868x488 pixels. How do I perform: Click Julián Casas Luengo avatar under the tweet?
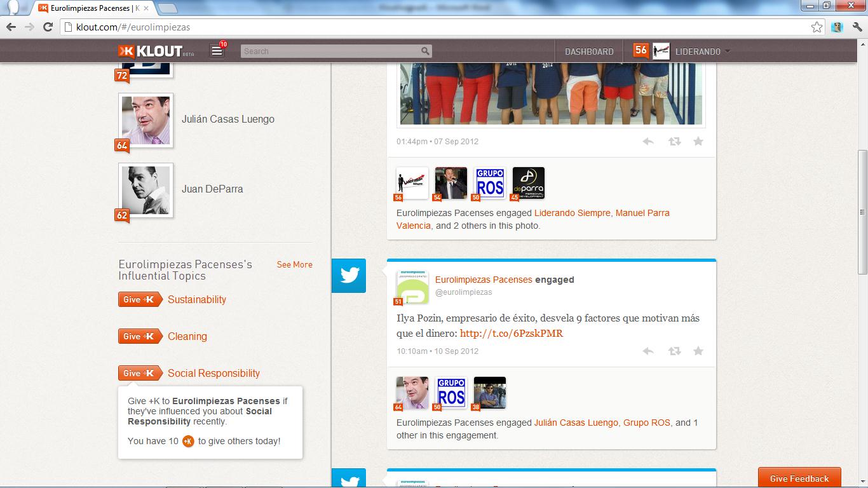point(412,393)
